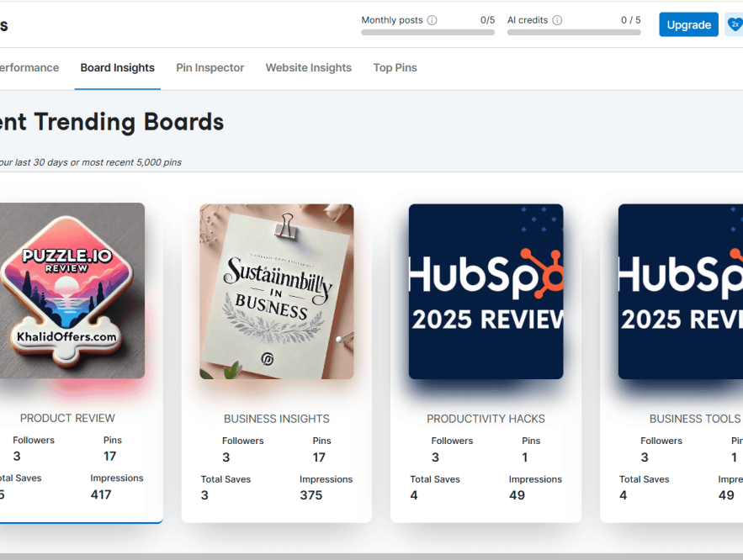This screenshot has height=560, width=743.
Task: Go to the Top Pins tab
Action: (395, 68)
